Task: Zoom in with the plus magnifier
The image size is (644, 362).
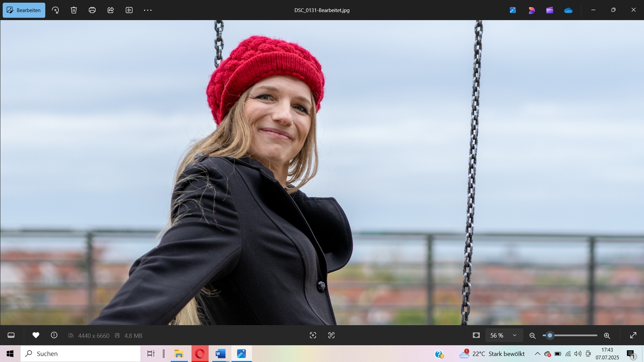Action: coord(607,336)
